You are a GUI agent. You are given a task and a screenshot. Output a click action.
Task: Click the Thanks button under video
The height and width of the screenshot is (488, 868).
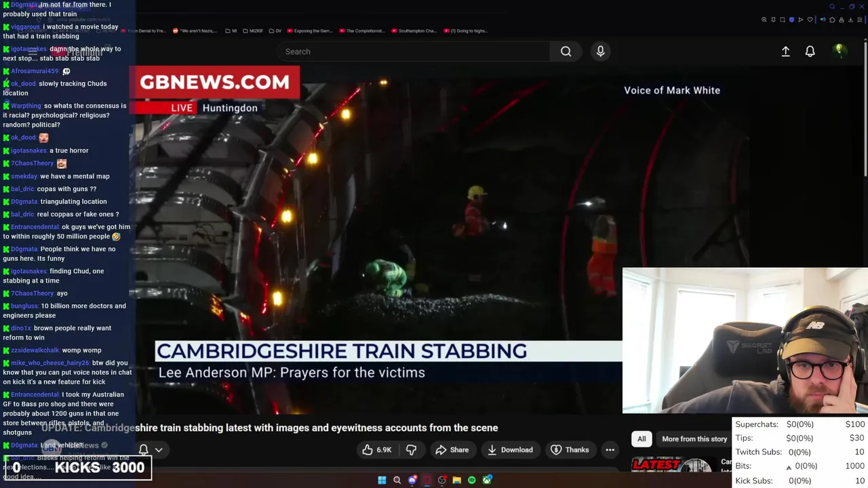click(570, 449)
